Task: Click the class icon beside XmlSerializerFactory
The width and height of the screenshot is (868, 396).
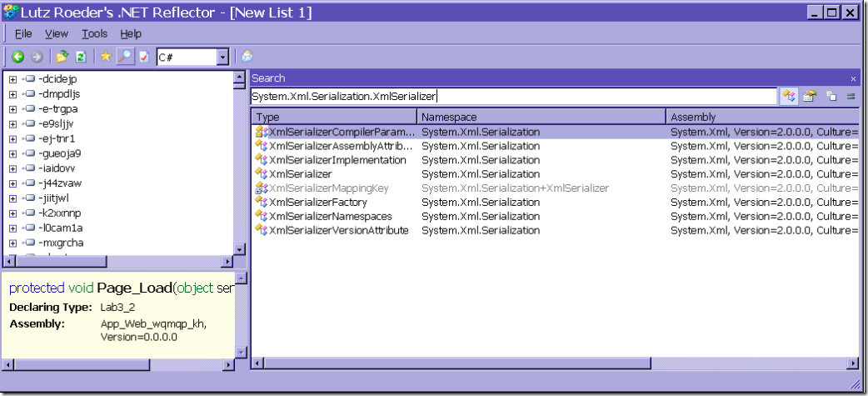Action: (x=262, y=202)
